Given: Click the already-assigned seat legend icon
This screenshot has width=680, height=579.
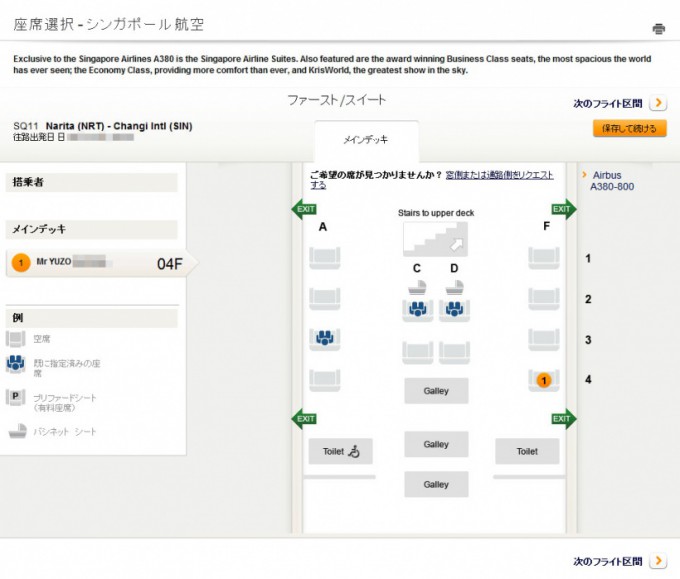Looking at the screenshot, I should [16, 364].
